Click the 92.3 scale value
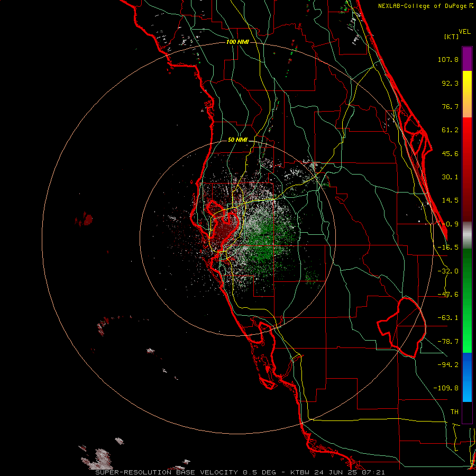The image size is (476, 476). [450, 83]
